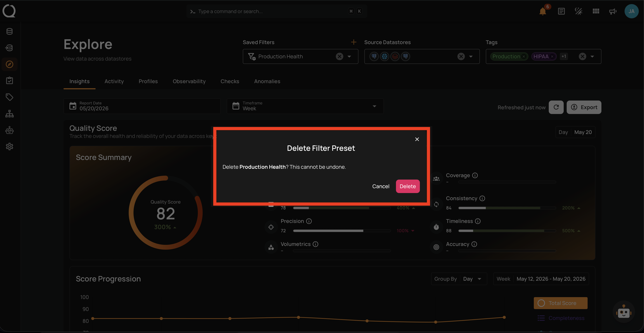Open the Week date range selector
644x333 pixels.
[x=541, y=279]
